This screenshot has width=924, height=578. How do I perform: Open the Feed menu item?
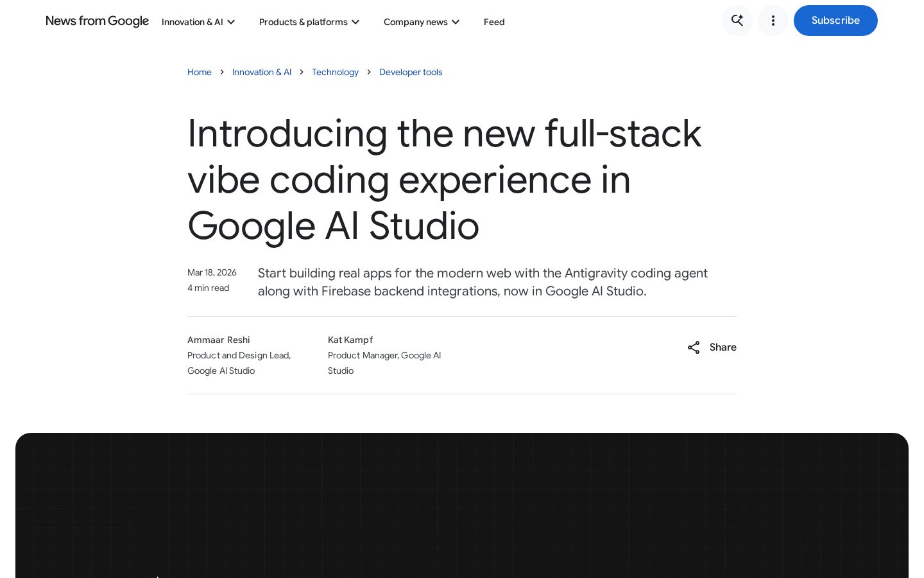(494, 22)
